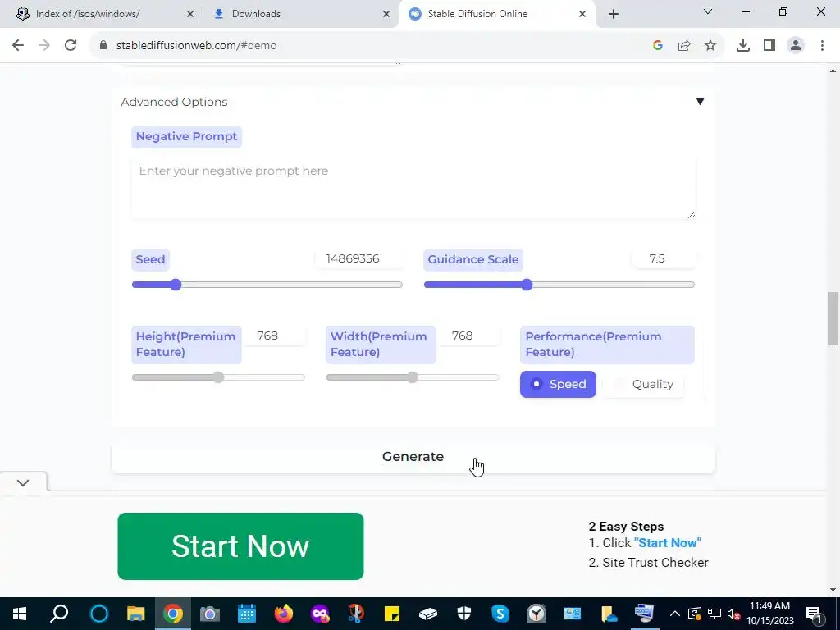Screen dimensions: 840x630
Task: Click the Generate button
Action: point(413,457)
